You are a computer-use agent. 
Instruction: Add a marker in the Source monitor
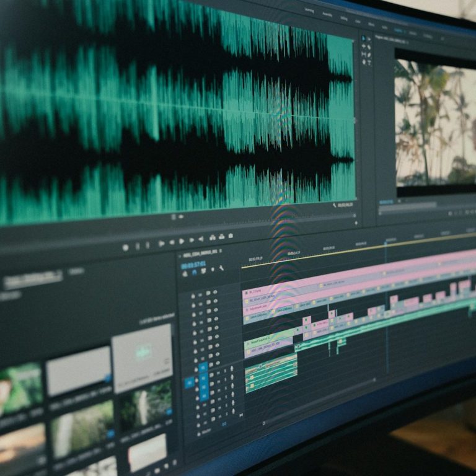click(125, 247)
